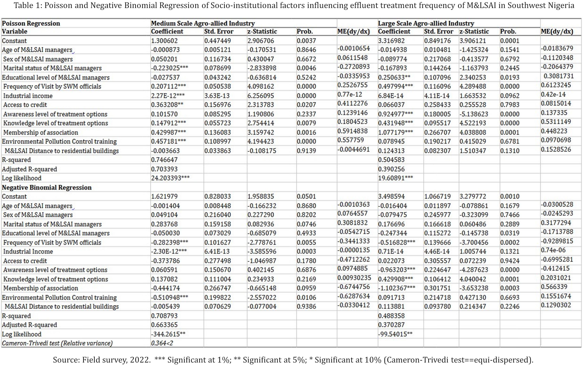Click adjusted R-squared value 0.390256
The height and width of the screenshot is (366, 588).
[391, 169]
